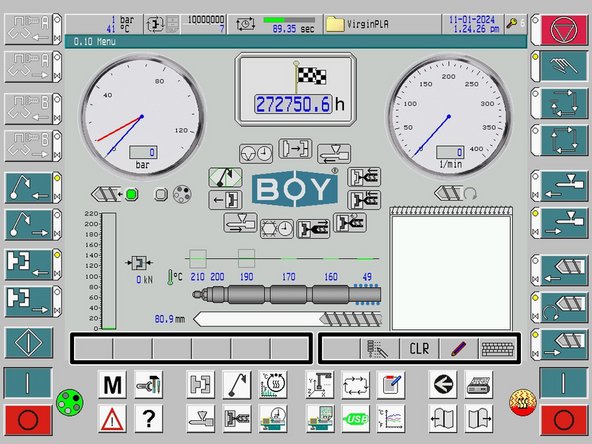Switch motor off with red O beside green indicator
Screen dimensions: 592x444
pyautogui.click(x=28, y=420)
